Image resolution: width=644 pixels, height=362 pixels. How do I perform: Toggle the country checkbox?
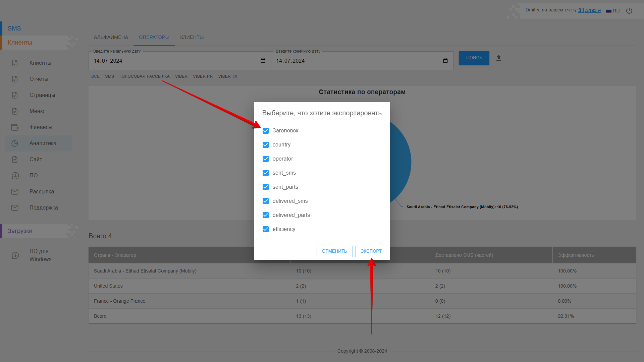(x=266, y=145)
